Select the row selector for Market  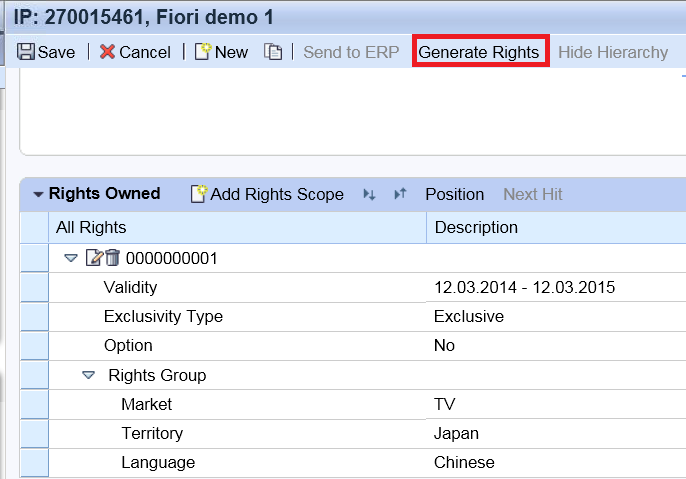coord(35,405)
